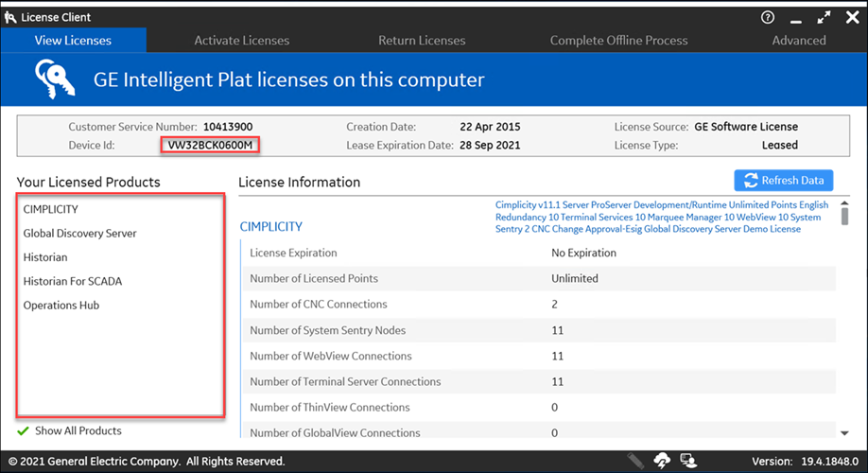This screenshot has width=868, height=473.
Task: Go to Complete Offline Process tab
Action: tap(619, 41)
